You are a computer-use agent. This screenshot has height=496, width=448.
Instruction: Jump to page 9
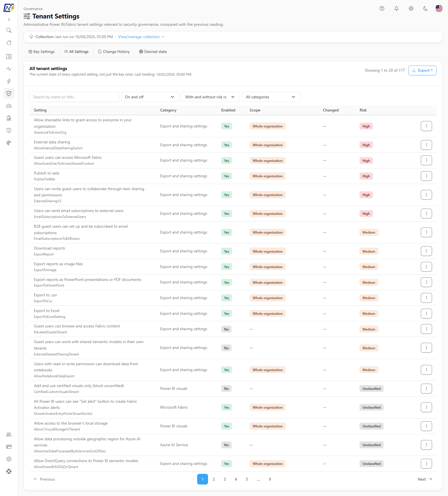270,479
